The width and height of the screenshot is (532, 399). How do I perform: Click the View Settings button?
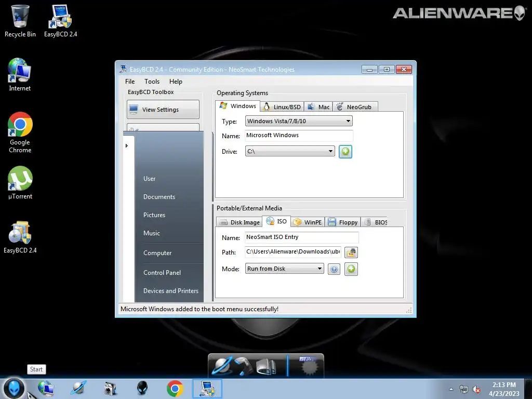pos(163,109)
